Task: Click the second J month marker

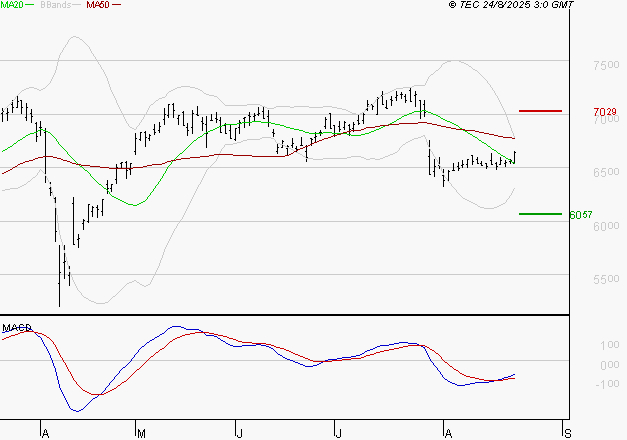Action: [x=338, y=434]
